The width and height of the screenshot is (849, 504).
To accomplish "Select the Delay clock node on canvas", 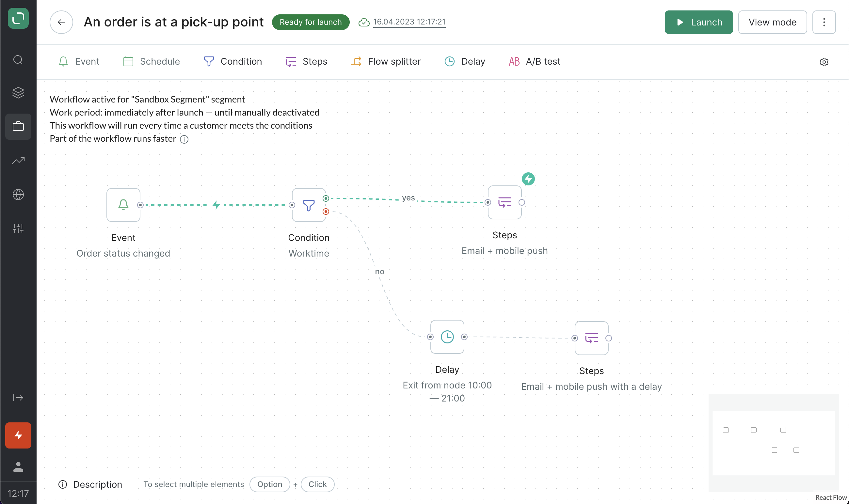I will coord(447,337).
